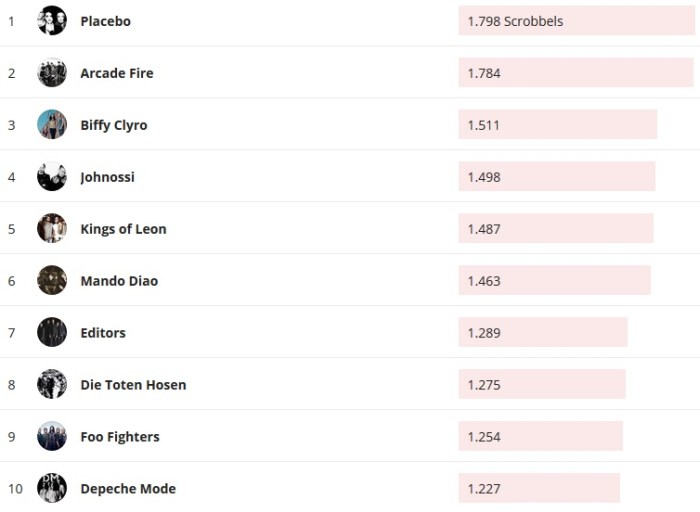Image resolution: width=700 pixels, height=512 pixels.
Task: Click the Mando Diao artist avatar
Action: (52, 281)
